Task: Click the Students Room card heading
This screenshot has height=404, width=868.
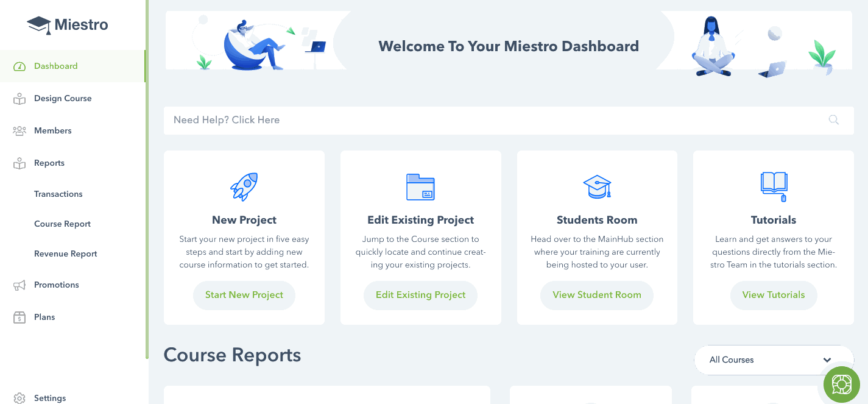Action: pos(597,220)
